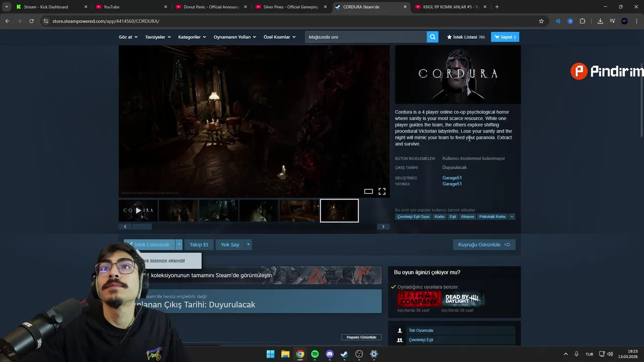The height and width of the screenshot is (362, 644).
Task: Click the round blue extension icon
Action: tap(570, 21)
